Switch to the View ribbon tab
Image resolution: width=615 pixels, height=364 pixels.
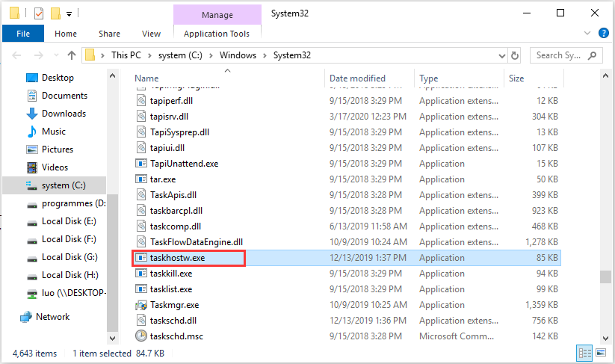tap(151, 34)
